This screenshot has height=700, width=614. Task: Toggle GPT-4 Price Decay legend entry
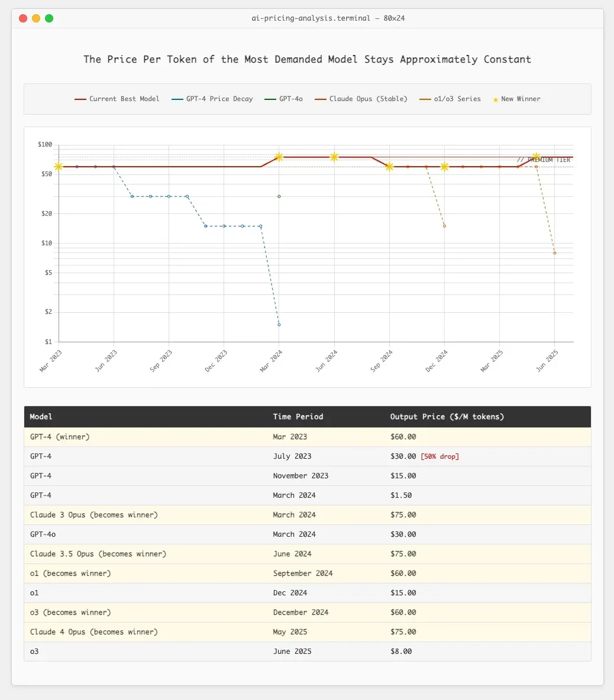212,99
